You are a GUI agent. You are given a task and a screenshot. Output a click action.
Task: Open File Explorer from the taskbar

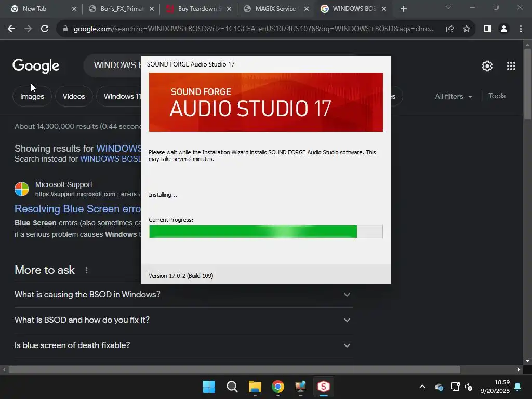(x=255, y=387)
